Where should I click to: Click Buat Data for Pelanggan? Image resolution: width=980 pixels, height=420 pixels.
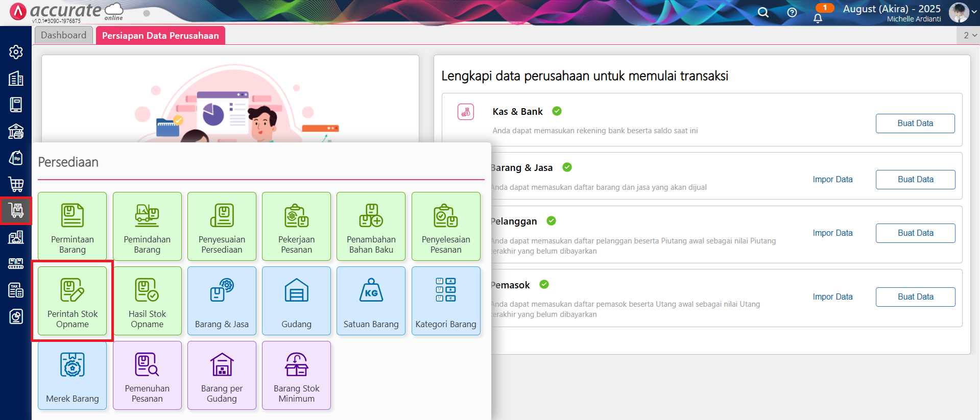click(915, 233)
